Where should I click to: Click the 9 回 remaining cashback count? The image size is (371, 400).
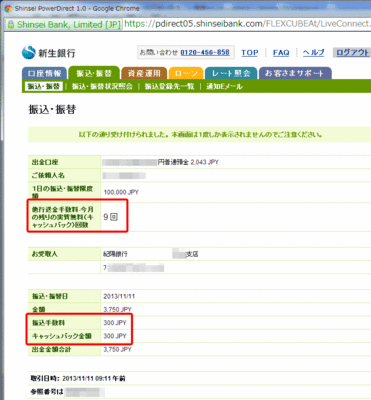(x=110, y=217)
